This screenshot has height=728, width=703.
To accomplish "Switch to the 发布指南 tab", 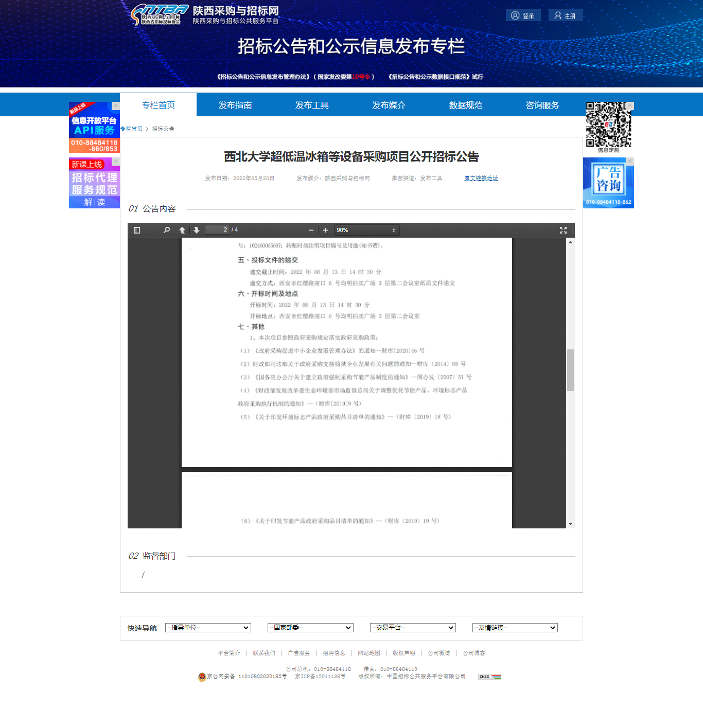I will [235, 105].
